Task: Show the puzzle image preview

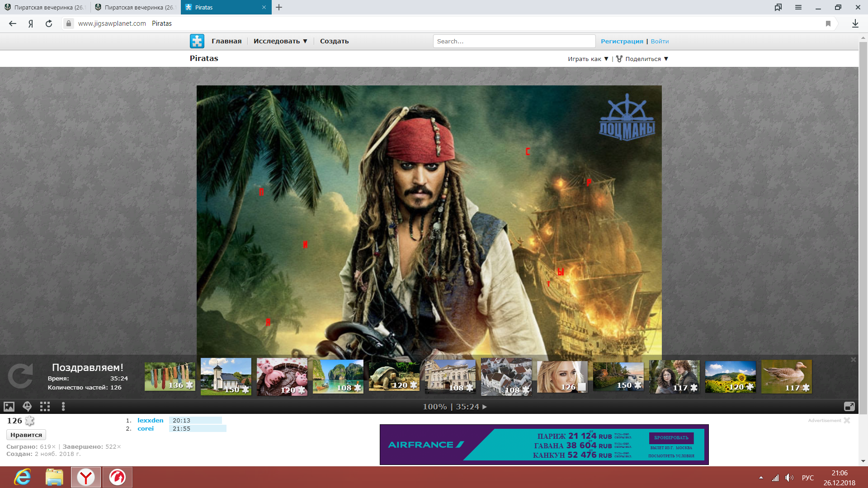Action: pos(9,407)
